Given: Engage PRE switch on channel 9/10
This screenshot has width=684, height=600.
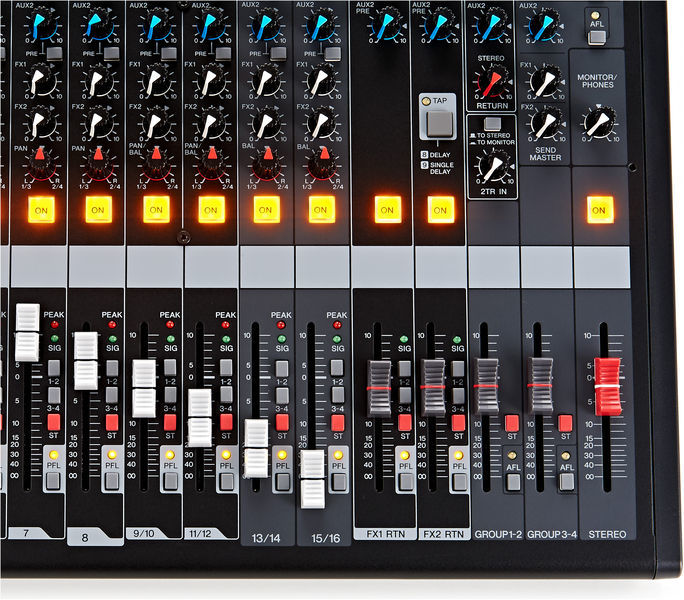Looking at the screenshot, I should point(169,54).
